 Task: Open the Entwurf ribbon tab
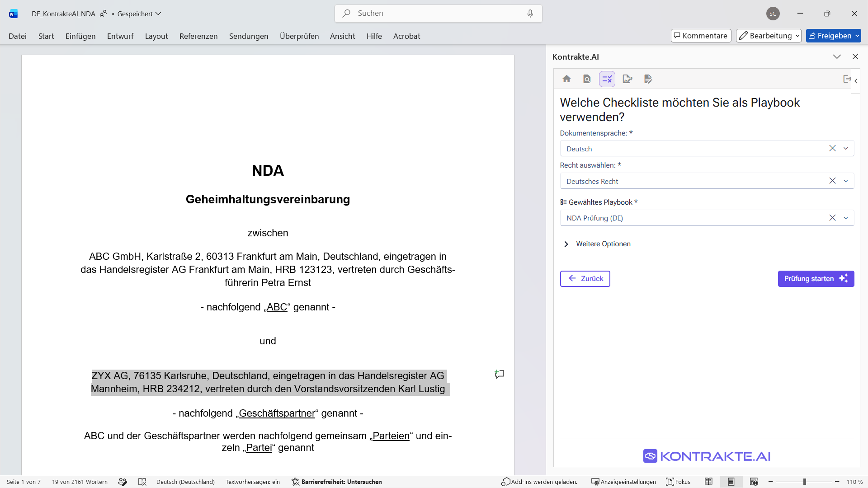120,36
